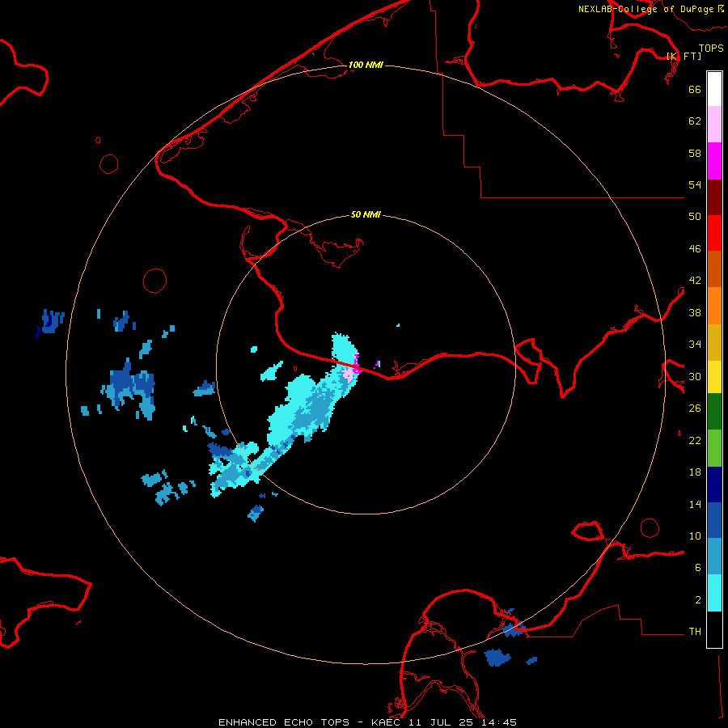Image resolution: width=728 pixels, height=728 pixels.
Task: Click the TOPS legend title
Action: (x=711, y=49)
